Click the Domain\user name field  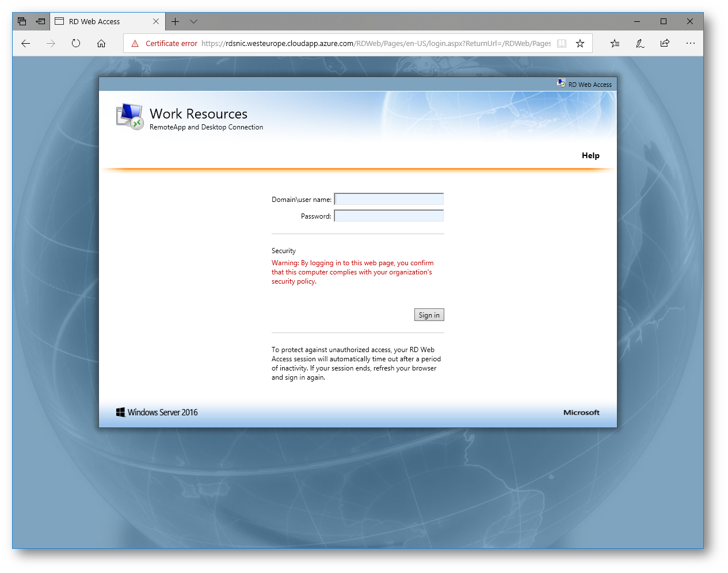click(x=389, y=199)
